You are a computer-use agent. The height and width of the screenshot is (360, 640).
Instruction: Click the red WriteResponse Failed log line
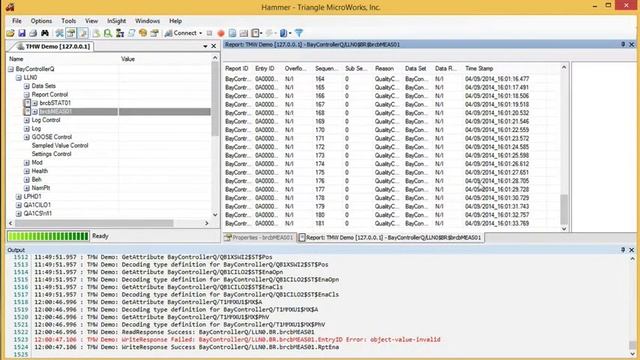[237, 340]
